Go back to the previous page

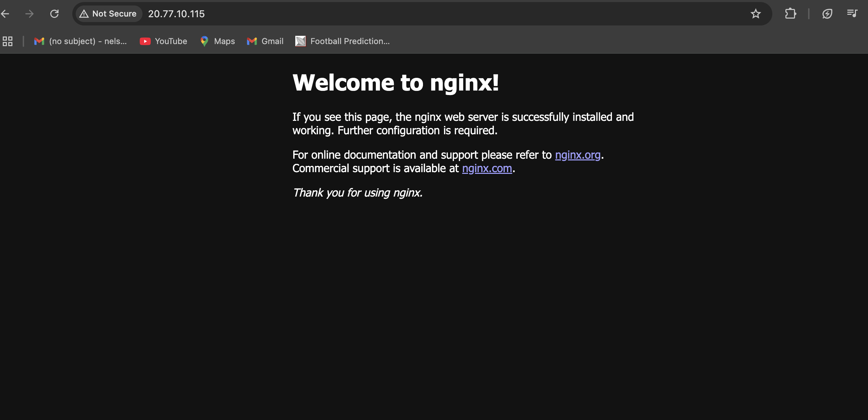pos(5,14)
